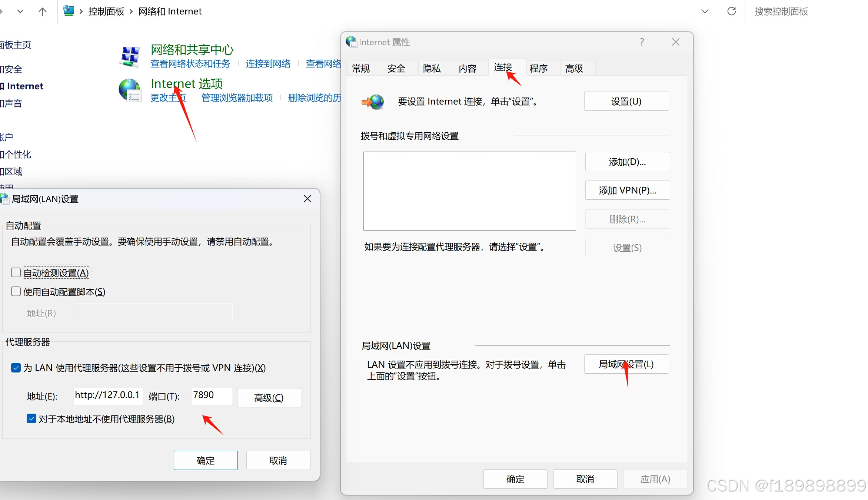This screenshot has height=500, width=868.
Task: Expand the breadcrumb arrow after 控制面板
Action: 130,11
